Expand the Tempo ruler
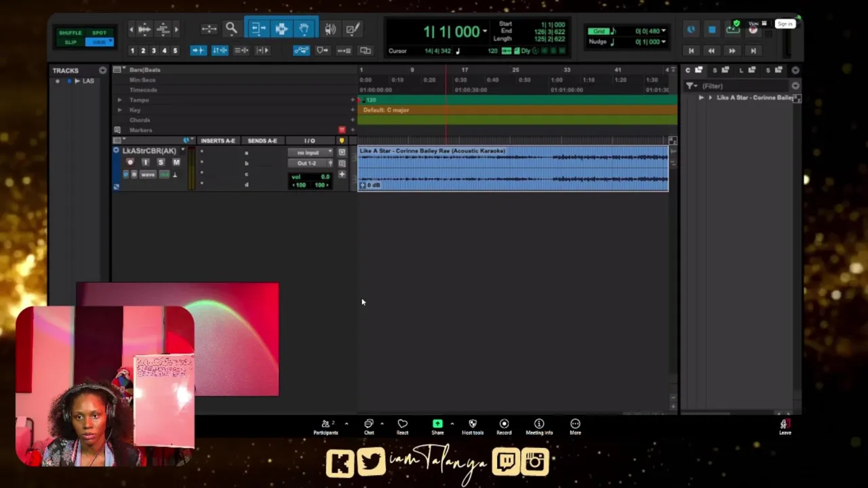Viewport: 868px width, 488px height. click(120, 100)
